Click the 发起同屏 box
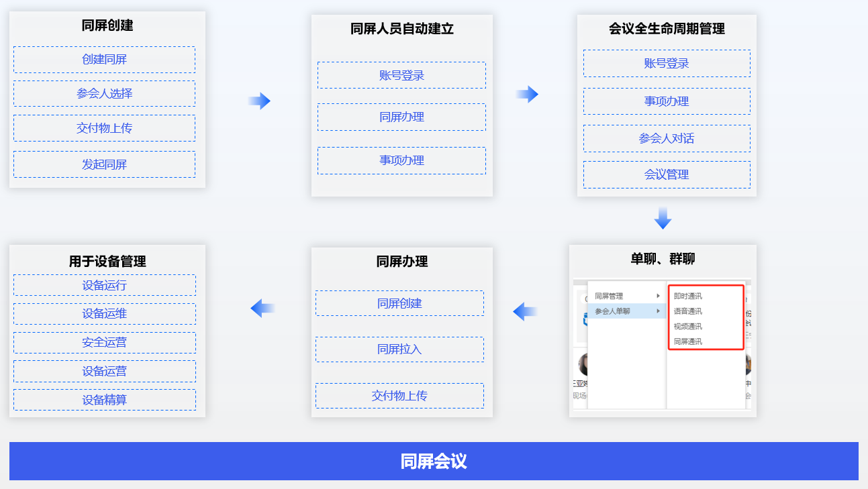 click(x=104, y=164)
